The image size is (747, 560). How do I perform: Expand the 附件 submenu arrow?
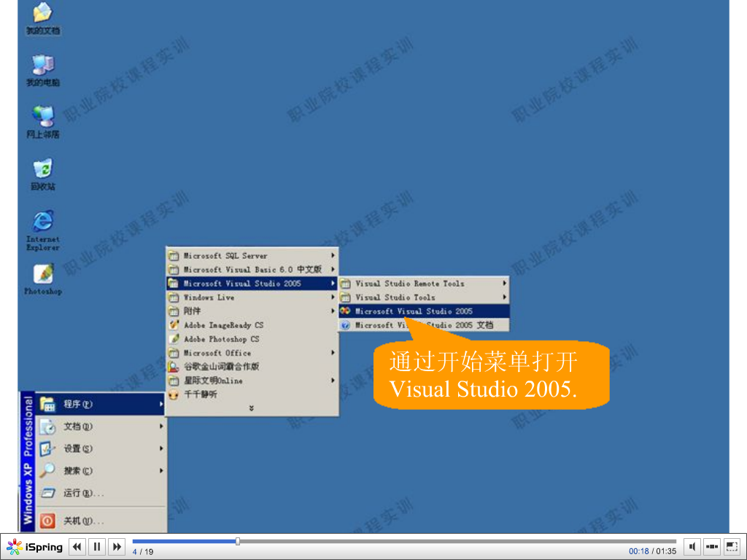[333, 311]
